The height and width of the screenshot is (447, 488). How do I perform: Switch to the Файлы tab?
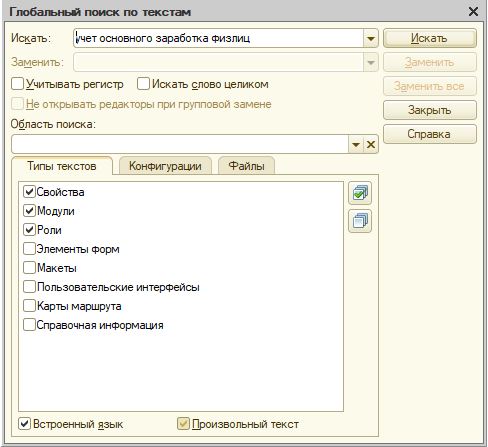247,166
